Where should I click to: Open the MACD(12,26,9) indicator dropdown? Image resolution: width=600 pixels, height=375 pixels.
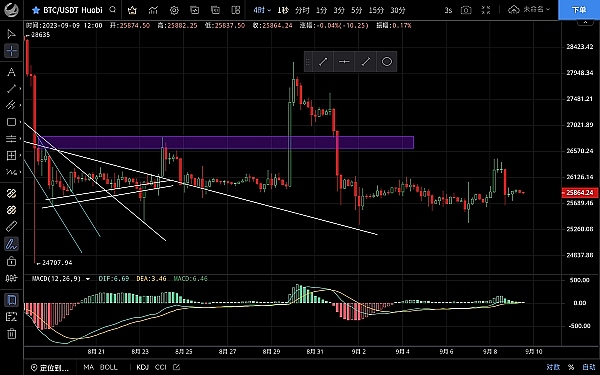click(x=60, y=279)
